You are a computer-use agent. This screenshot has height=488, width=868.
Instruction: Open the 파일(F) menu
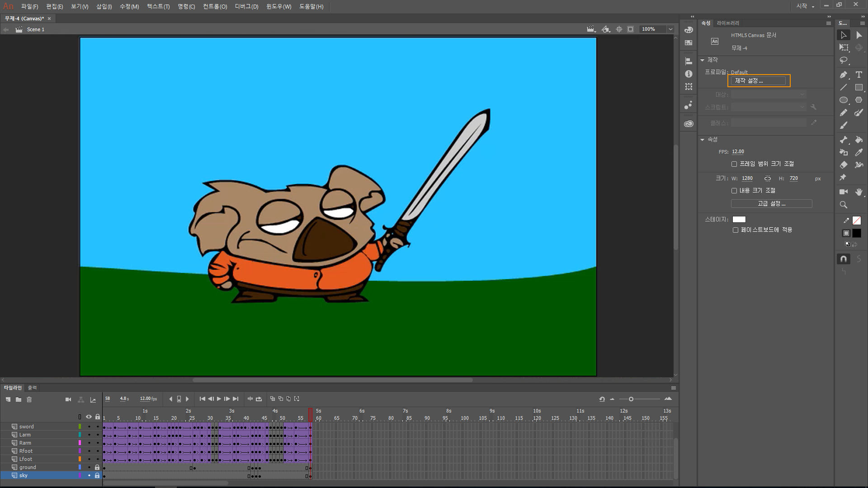(x=29, y=6)
